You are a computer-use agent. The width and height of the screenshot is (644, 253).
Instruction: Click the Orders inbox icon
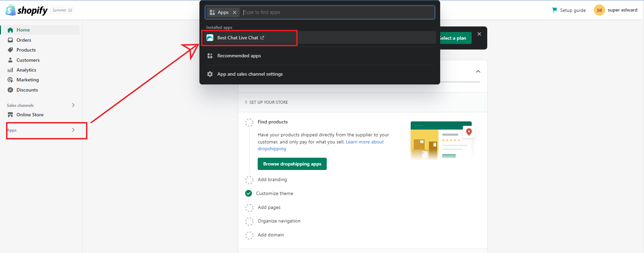[x=10, y=40]
